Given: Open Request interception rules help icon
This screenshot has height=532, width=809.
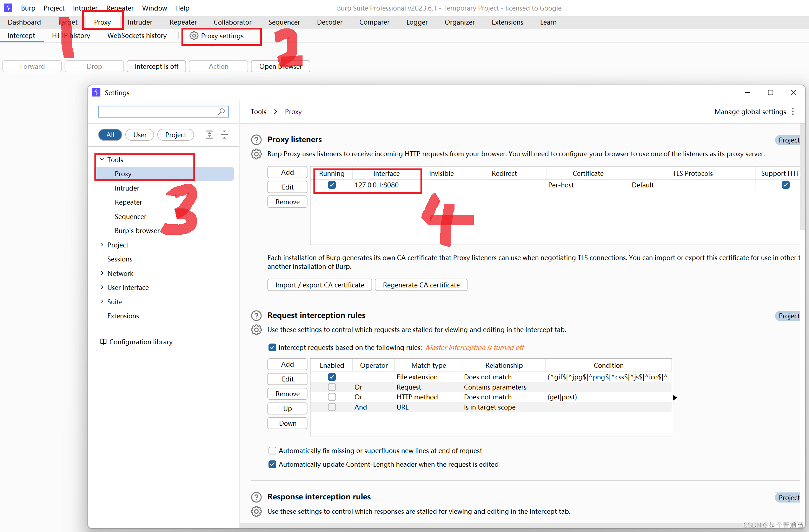Looking at the screenshot, I should click(x=256, y=315).
